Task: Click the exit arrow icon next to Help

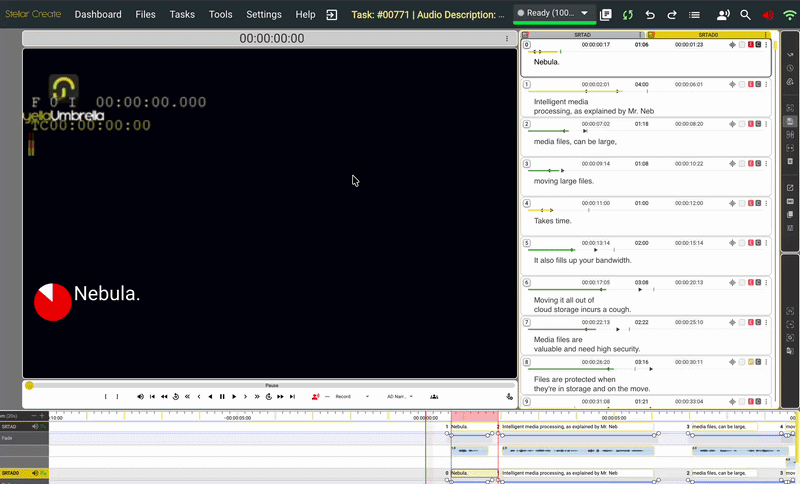Action: coord(332,15)
